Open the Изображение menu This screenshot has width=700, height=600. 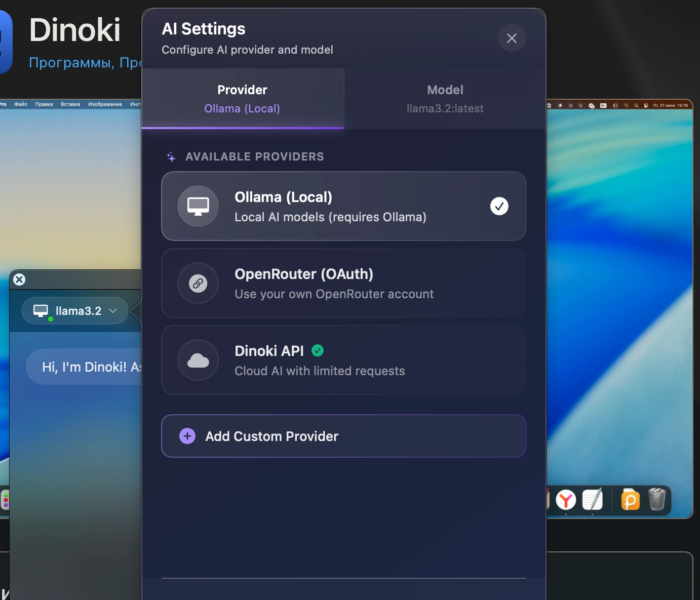[x=105, y=104]
